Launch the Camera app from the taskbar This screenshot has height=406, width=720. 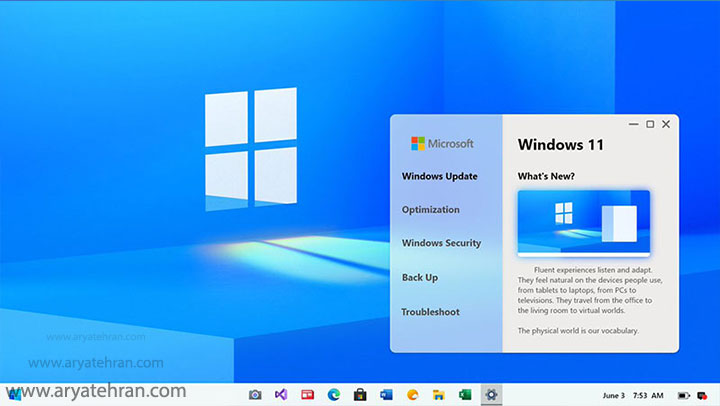pyautogui.click(x=255, y=395)
